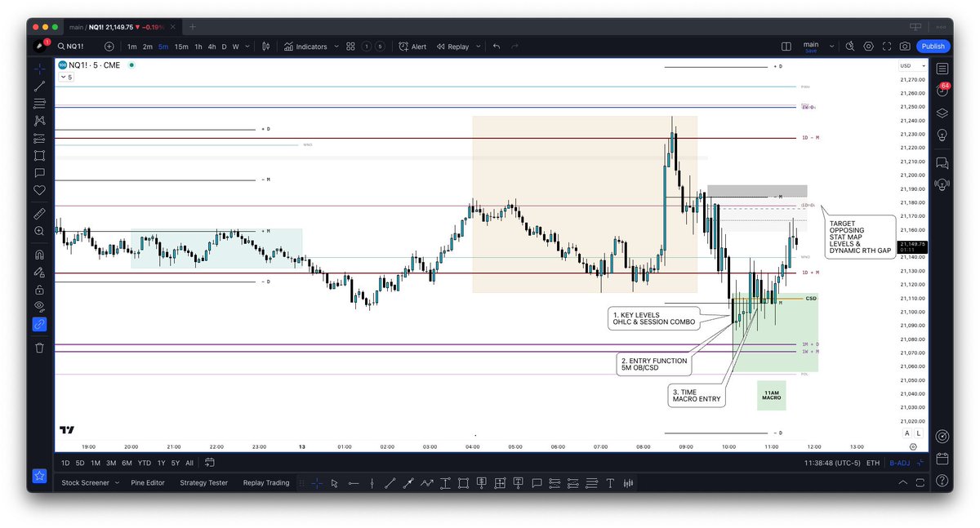Viewport: 980px width, 528px height.
Task: Expand the Replay options dropdown arrow
Action: click(477, 47)
